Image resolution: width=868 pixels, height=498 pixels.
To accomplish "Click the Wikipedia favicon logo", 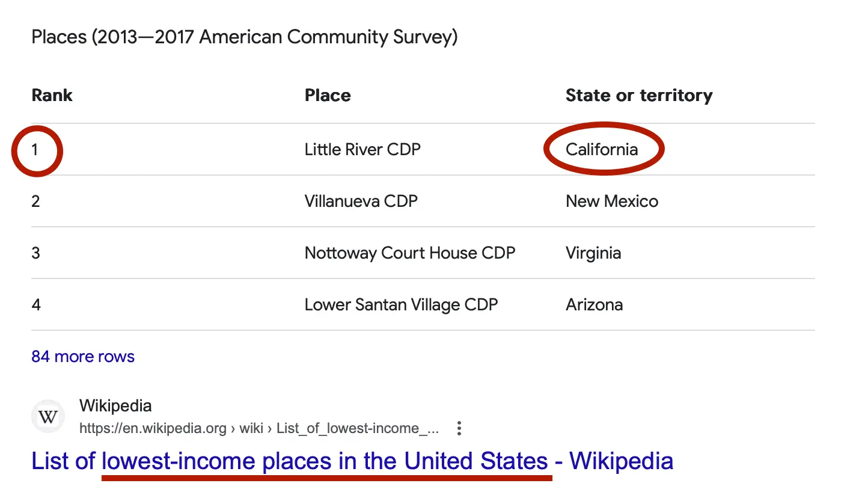I will [x=47, y=416].
